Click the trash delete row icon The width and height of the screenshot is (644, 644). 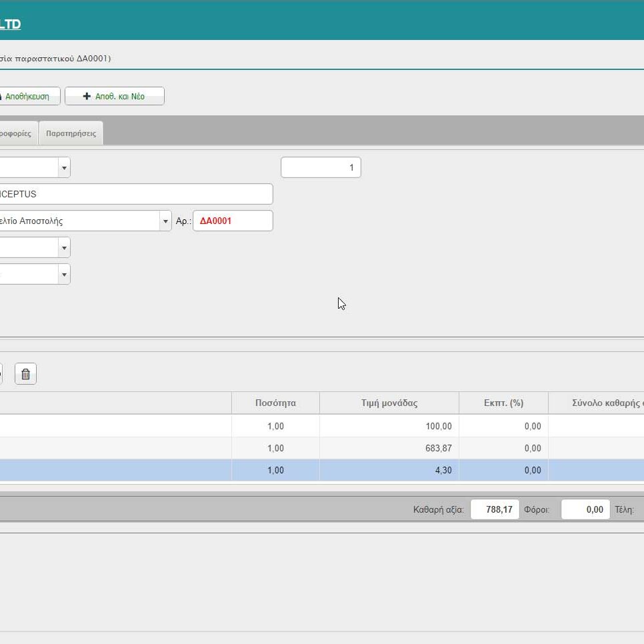click(x=25, y=374)
